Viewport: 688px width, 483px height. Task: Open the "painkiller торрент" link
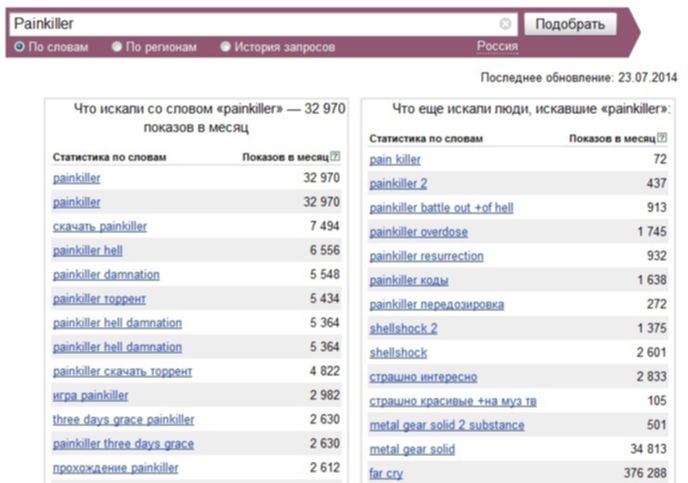(99, 299)
